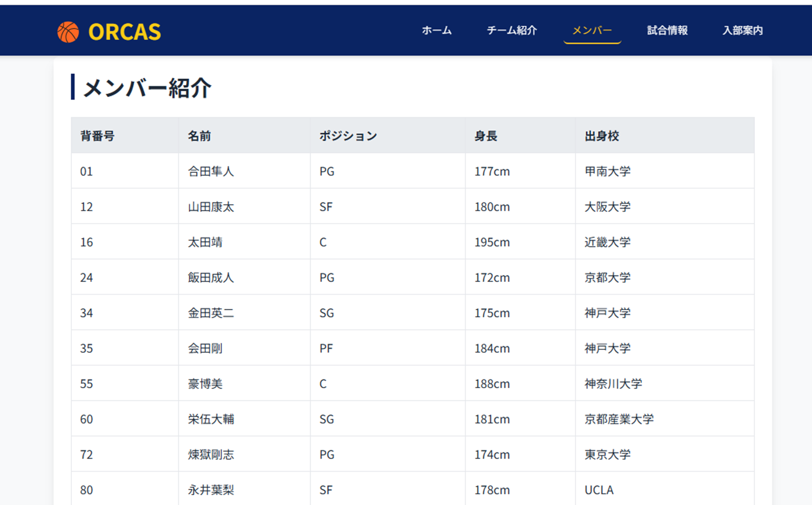Open the チーム紹介 nav item

click(511, 31)
